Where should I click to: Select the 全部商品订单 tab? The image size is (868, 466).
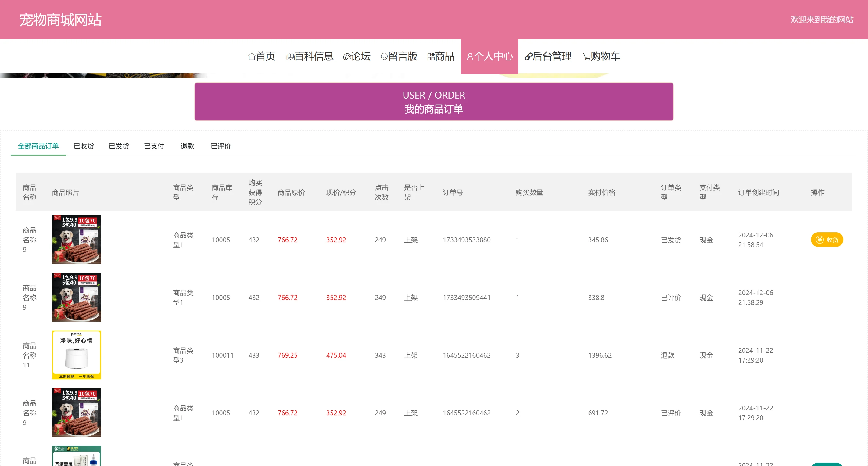38,146
